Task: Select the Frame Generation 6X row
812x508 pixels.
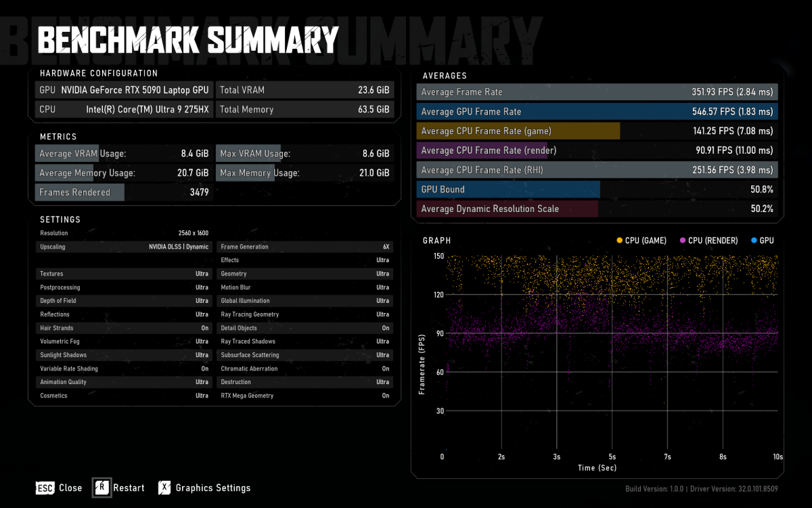Action: coord(304,247)
